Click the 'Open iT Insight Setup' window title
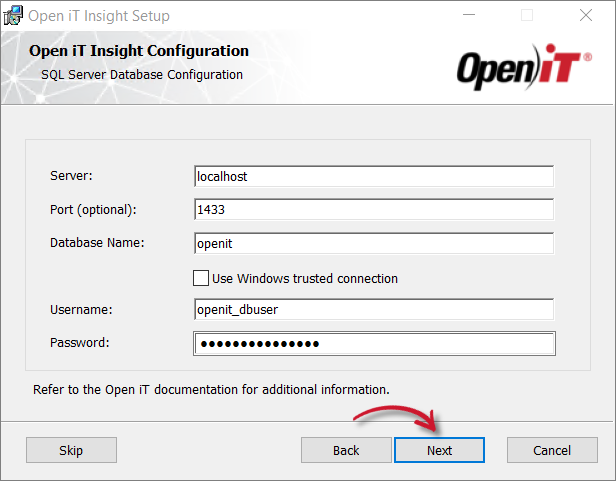The height and width of the screenshot is (481, 616). pos(99,16)
